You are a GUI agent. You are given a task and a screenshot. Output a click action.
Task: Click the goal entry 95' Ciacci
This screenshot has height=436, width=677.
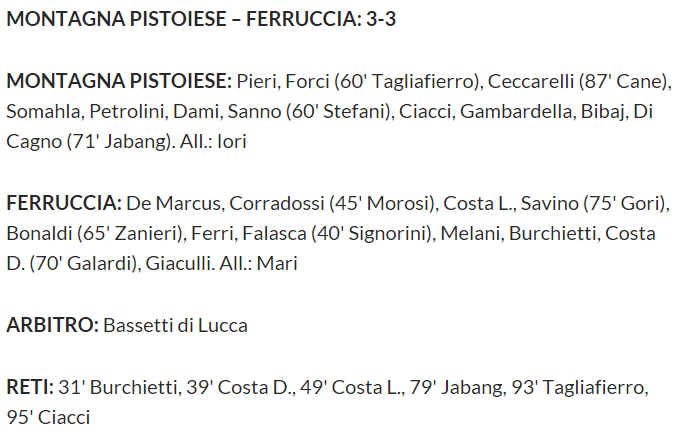tap(48, 417)
